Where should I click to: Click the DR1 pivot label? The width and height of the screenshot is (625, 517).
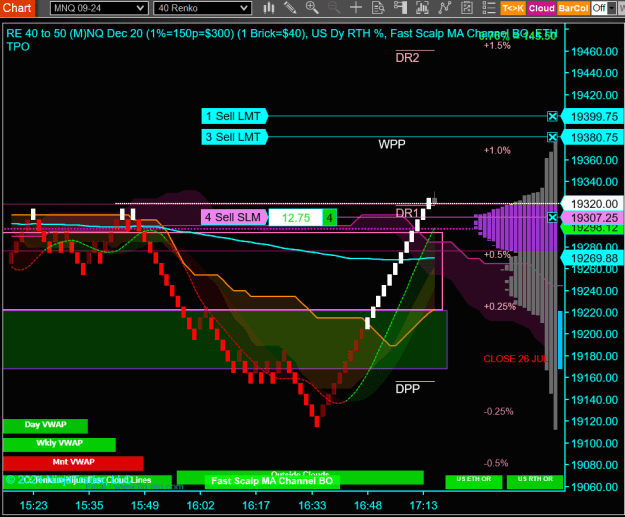(407, 213)
